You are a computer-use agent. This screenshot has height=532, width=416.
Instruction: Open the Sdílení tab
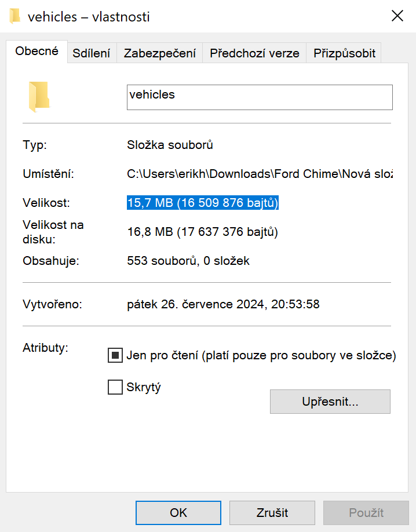click(91, 53)
